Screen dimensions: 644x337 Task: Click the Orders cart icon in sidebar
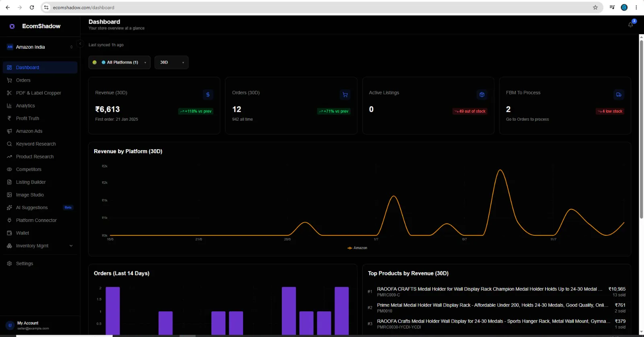9,80
